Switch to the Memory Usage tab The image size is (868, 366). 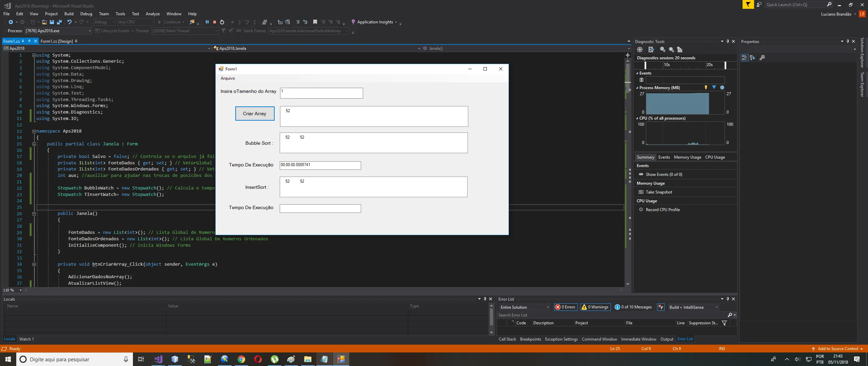pyautogui.click(x=687, y=157)
